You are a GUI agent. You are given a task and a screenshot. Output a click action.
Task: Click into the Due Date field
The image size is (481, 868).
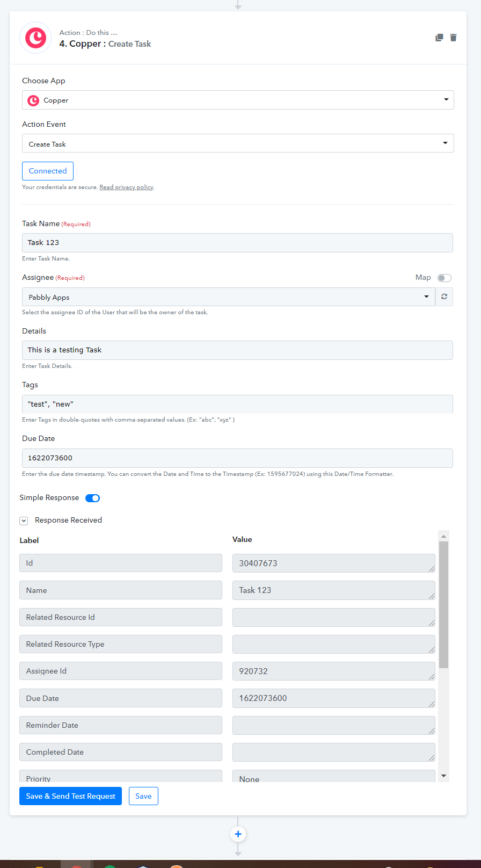[x=237, y=458]
